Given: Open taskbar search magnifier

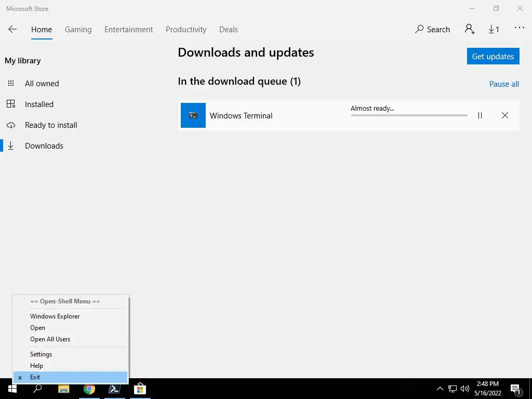Looking at the screenshot, I should 37,389.
